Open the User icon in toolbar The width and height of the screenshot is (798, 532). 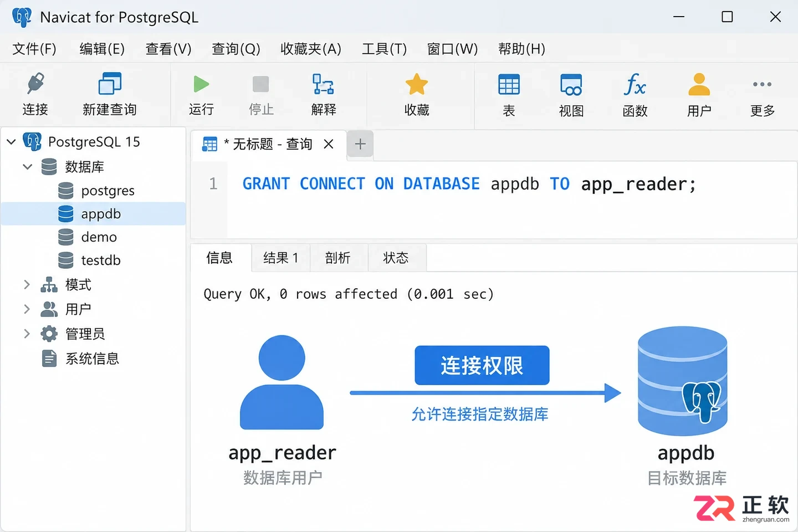pos(699,84)
